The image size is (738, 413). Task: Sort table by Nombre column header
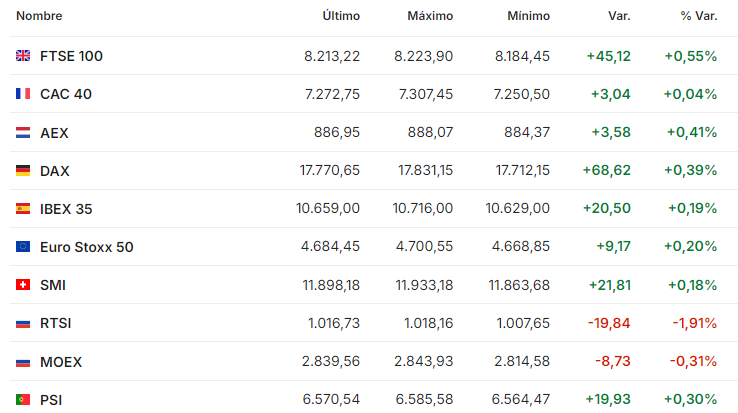point(39,16)
